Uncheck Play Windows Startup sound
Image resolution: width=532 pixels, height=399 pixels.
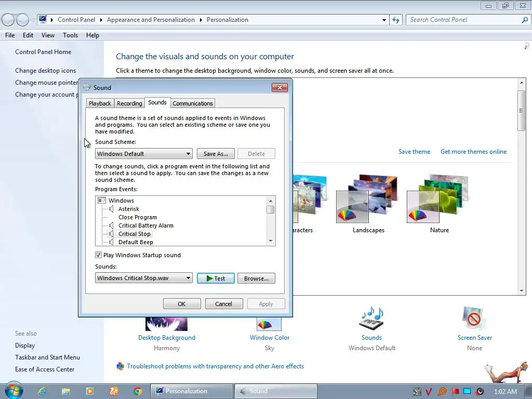98,255
